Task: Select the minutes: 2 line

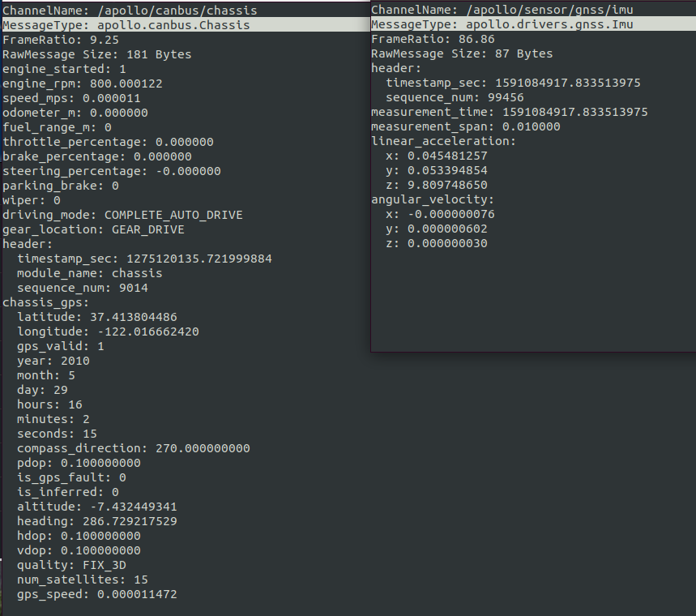Action: [53, 419]
